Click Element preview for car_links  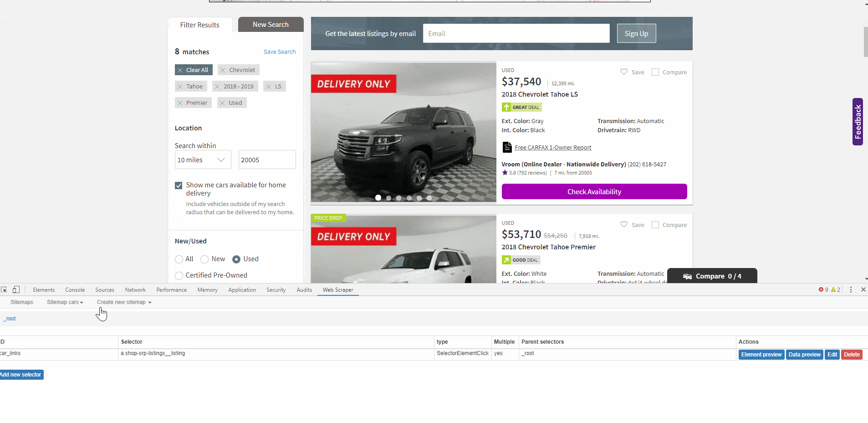click(761, 355)
